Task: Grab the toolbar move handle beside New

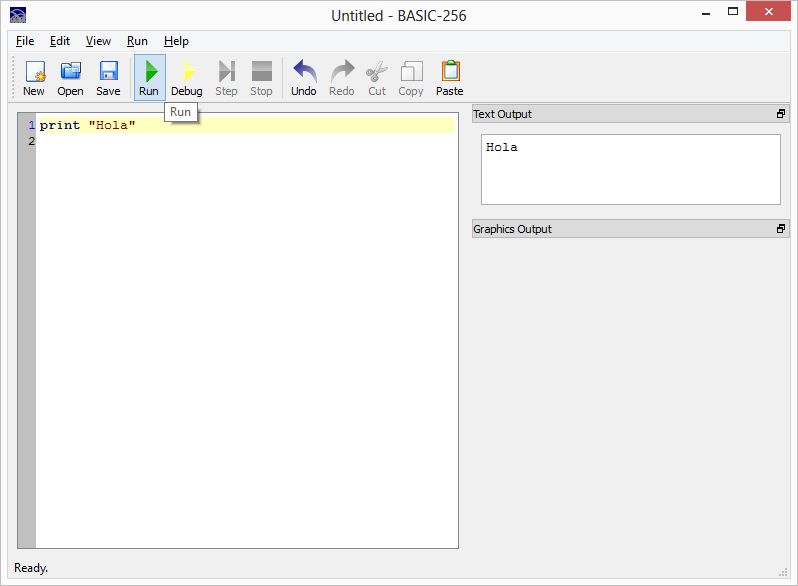Action: click(14, 77)
